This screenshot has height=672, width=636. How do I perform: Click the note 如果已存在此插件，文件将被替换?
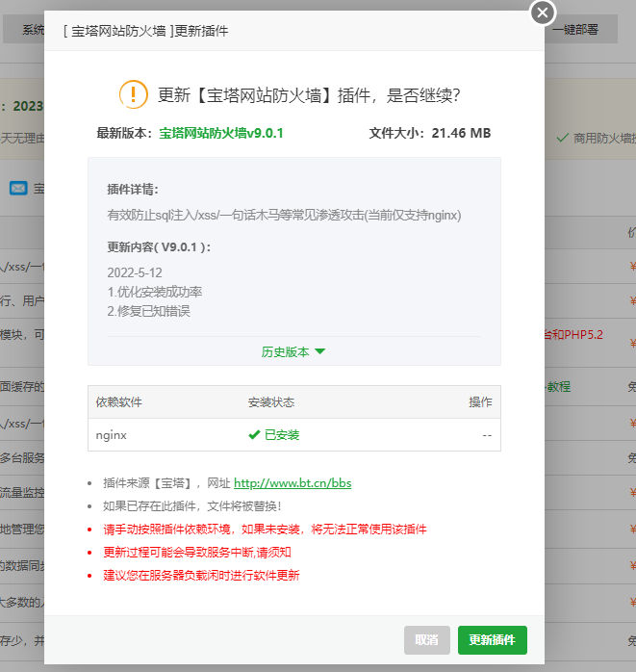coord(191,506)
